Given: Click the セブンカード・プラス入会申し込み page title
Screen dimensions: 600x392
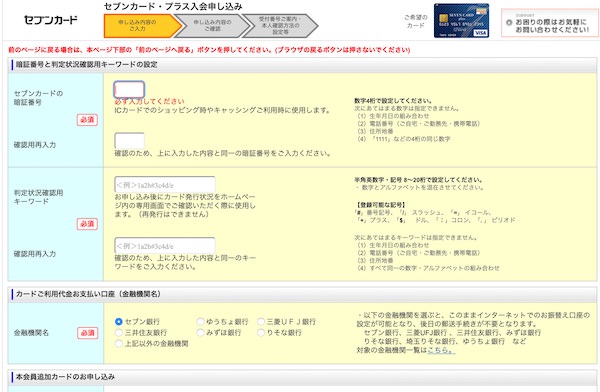Looking at the screenshot, I should pos(173,7).
